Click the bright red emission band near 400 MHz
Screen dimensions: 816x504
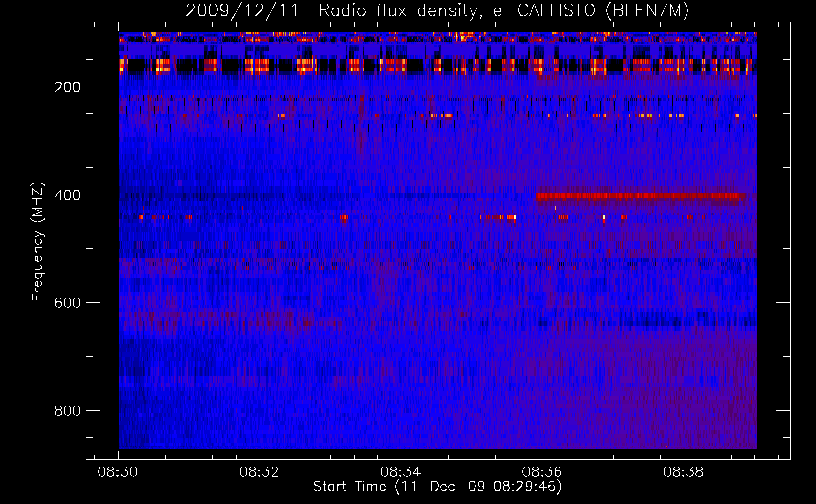[x=640, y=197]
